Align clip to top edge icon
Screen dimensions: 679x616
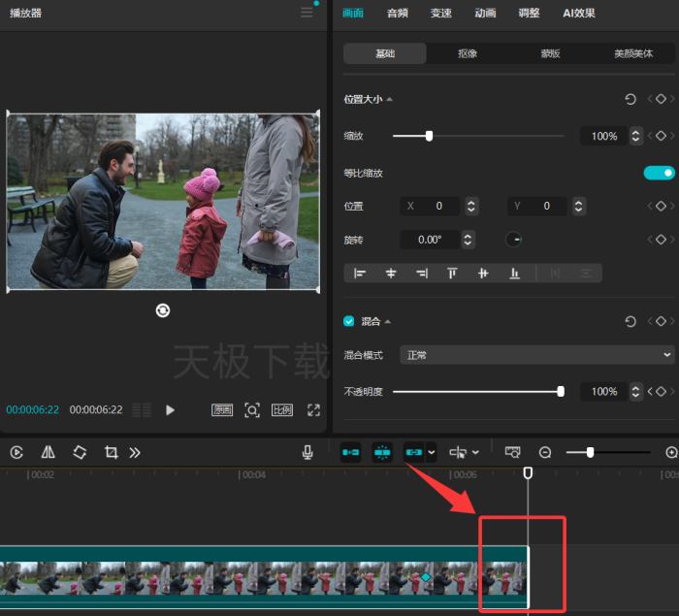pyautogui.click(x=452, y=274)
